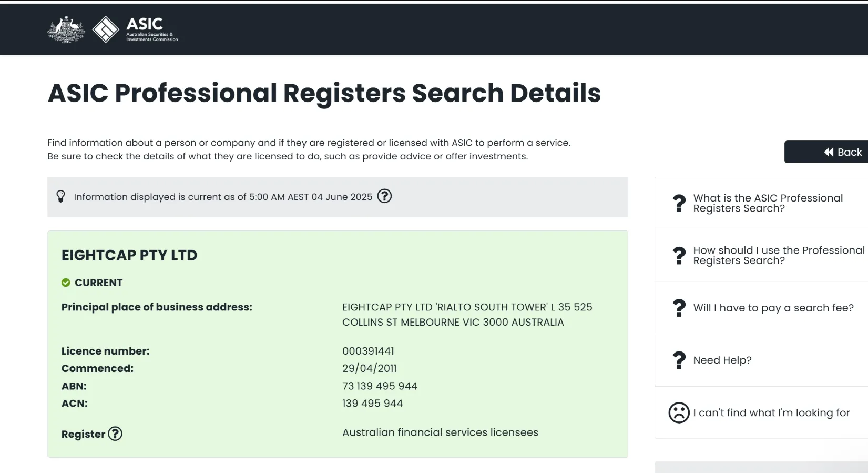Image resolution: width=868 pixels, height=473 pixels.
Task: Click 'Australian financial services licensees' register text
Action: [440, 432]
